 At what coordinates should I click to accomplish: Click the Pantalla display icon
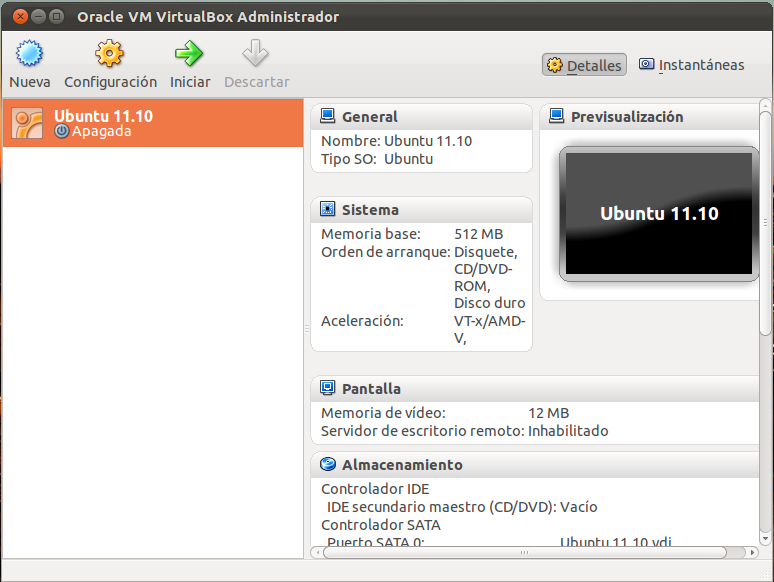(327, 388)
